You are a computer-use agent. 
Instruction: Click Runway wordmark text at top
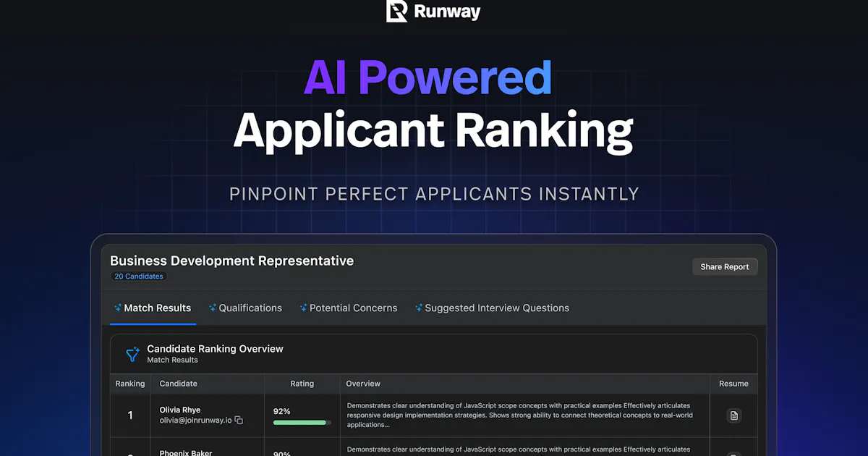pos(447,12)
